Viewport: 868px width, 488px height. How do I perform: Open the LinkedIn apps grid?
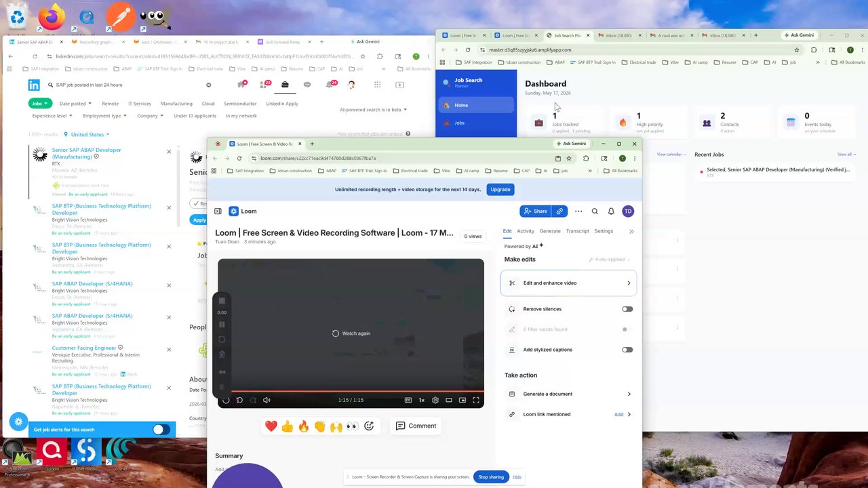coord(377,85)
